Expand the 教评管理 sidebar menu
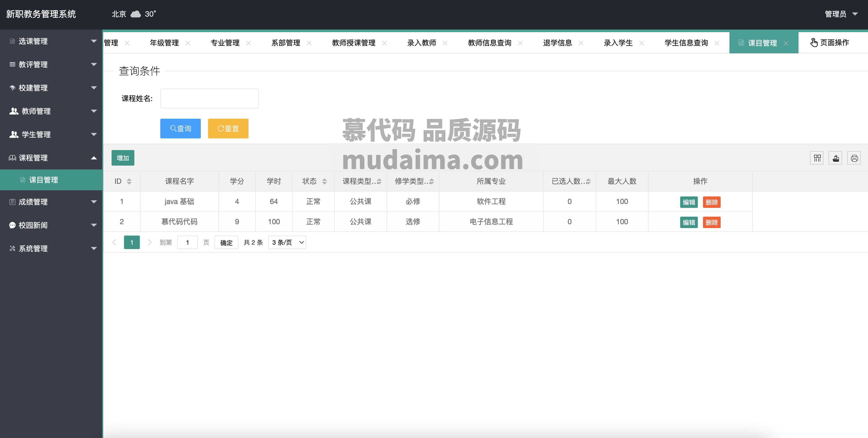Screen dimensions: 868x438 coord(51,65)
